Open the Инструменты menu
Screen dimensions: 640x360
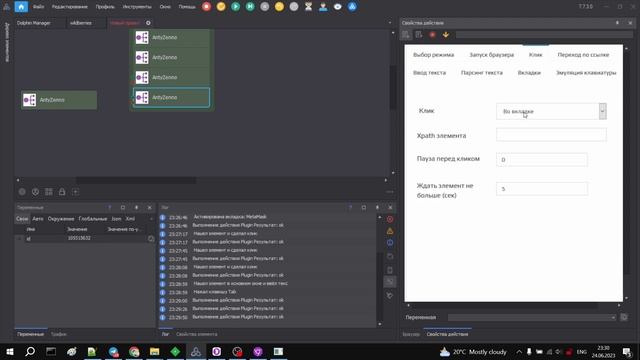tap(137, 7)
